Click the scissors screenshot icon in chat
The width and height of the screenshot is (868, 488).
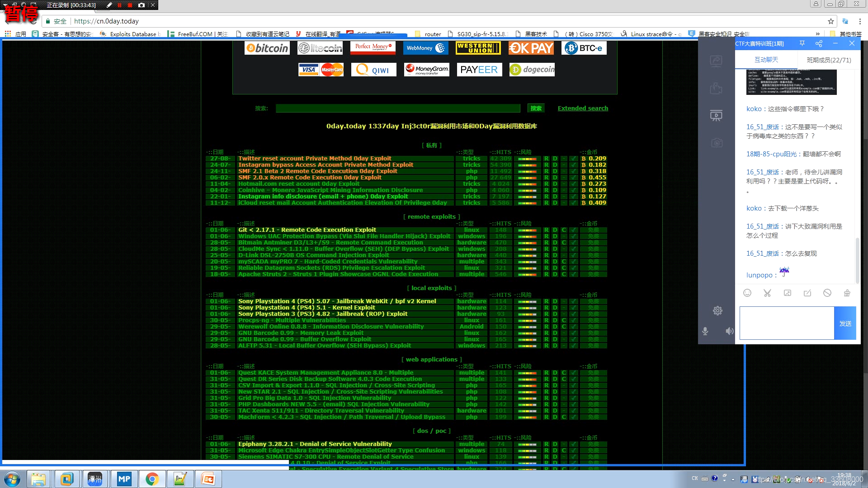(767, 293)
